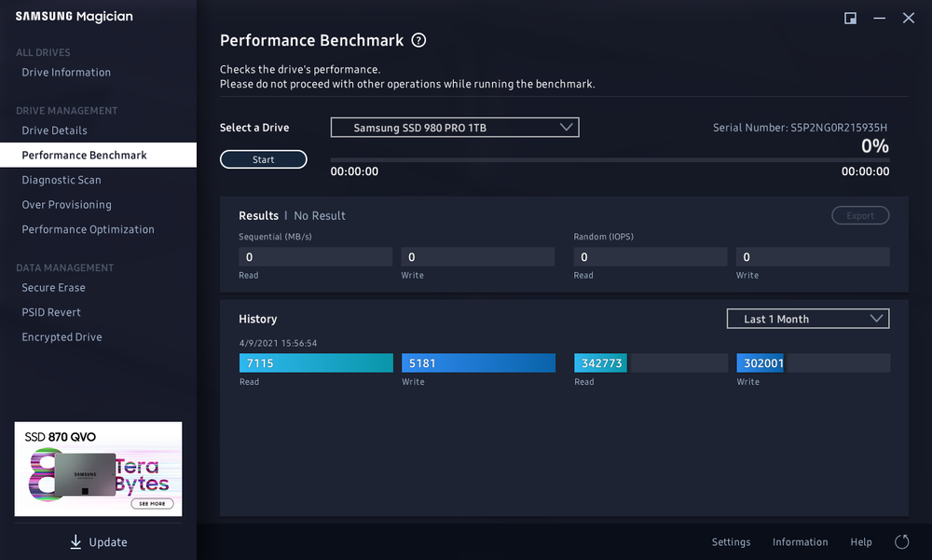Open Over Provisioning page
Screen dimensions: 932x560
coord(66,205)
